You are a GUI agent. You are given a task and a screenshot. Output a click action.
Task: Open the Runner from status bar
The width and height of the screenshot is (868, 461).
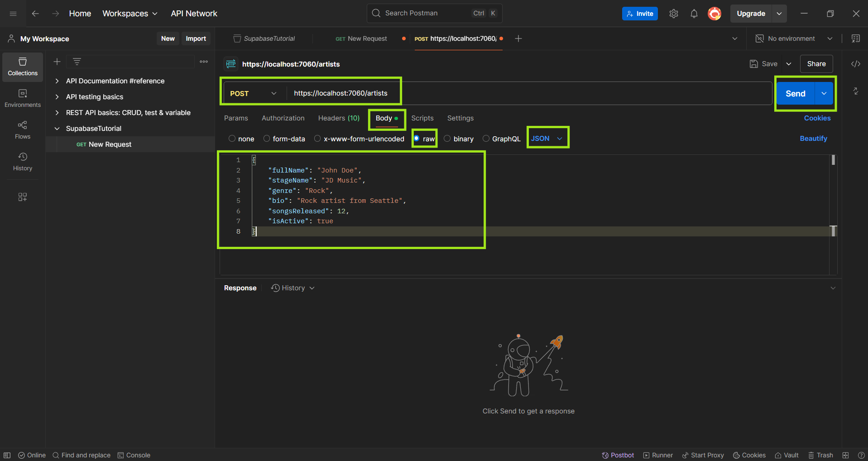pyautogui.click(x=658, y=455)
